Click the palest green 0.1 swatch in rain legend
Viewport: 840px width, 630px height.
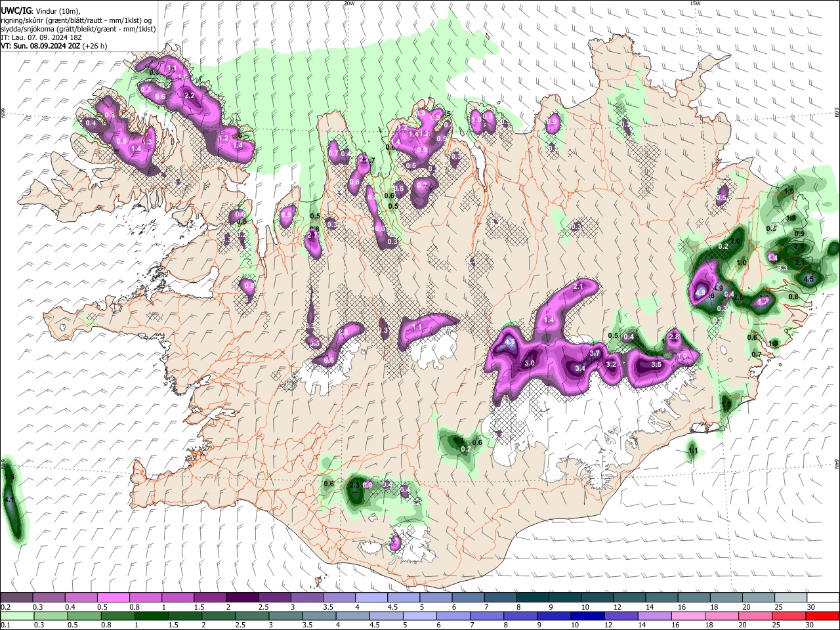pos(16,616)
